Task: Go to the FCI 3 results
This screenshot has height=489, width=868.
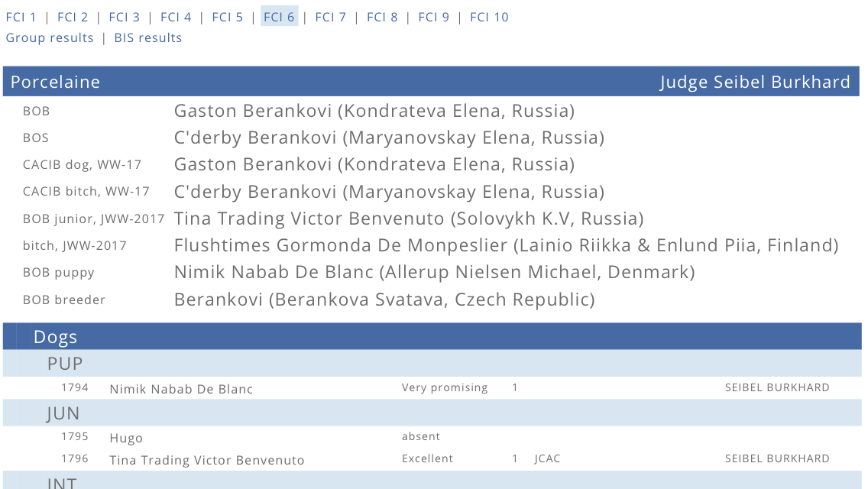Action: click(125, 17)
